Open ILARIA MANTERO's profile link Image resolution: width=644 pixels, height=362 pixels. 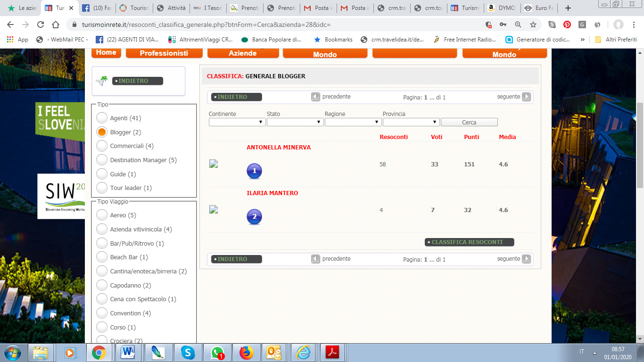tap(272, 193)
